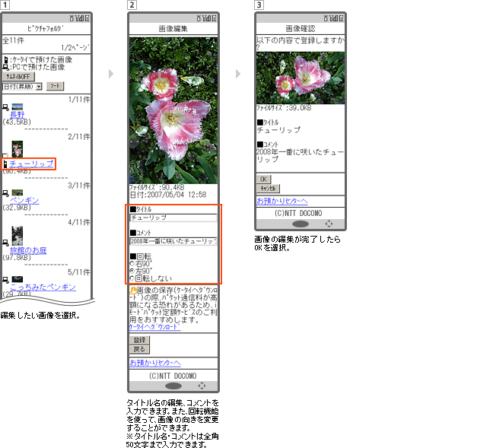Open the こっちみたペンギン image link
Viewport: 493px width, 448px height.
pos(43,287)
